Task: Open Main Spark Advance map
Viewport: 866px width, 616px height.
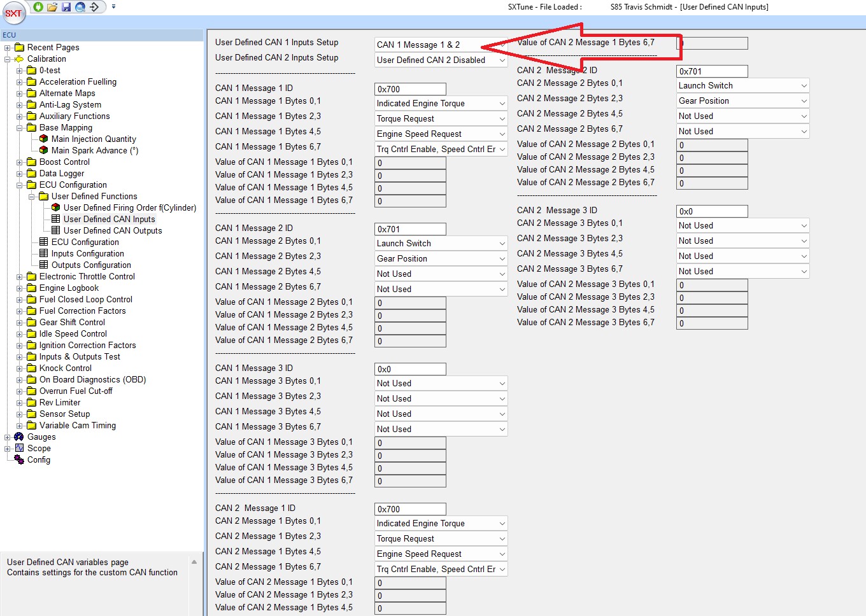Action: coord(94,151)
